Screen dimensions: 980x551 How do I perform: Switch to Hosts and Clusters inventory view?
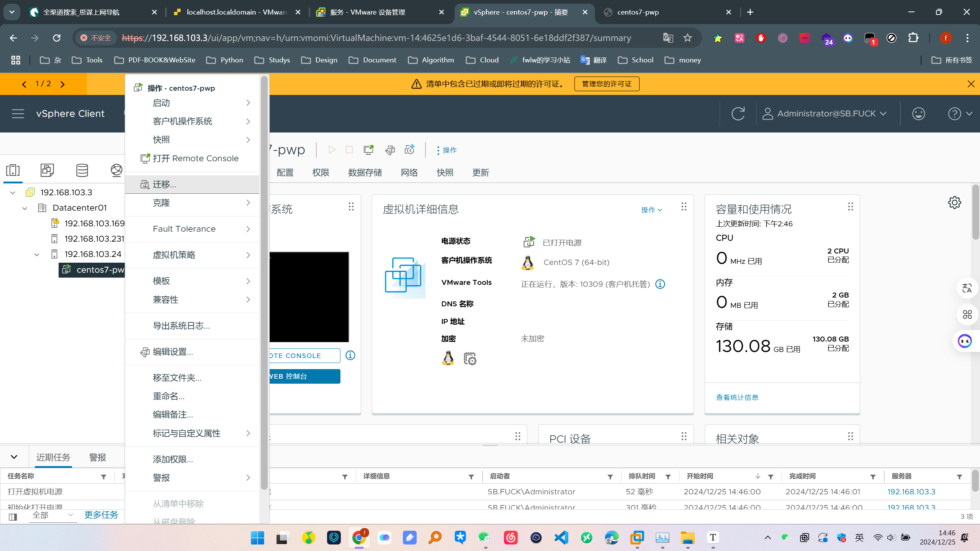tap(13, 170)
